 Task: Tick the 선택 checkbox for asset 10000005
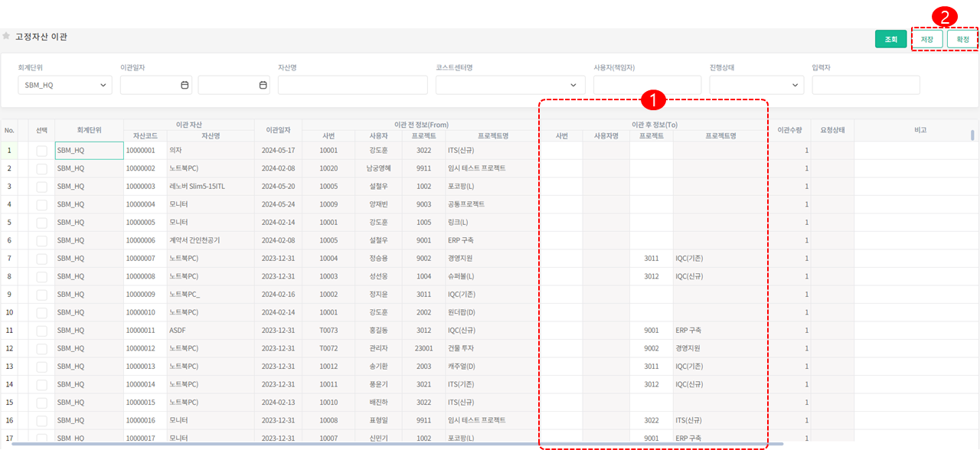pyautogui.click(x=42, y=223)
